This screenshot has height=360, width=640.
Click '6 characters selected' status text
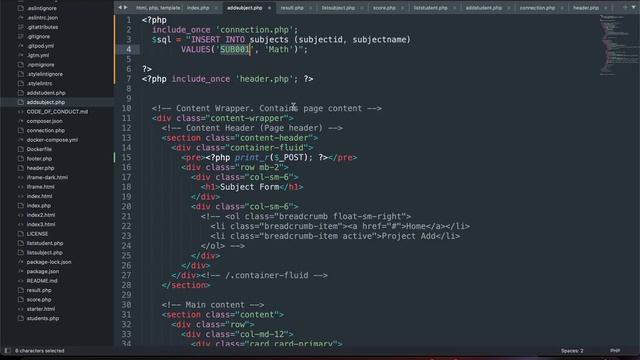40,351
